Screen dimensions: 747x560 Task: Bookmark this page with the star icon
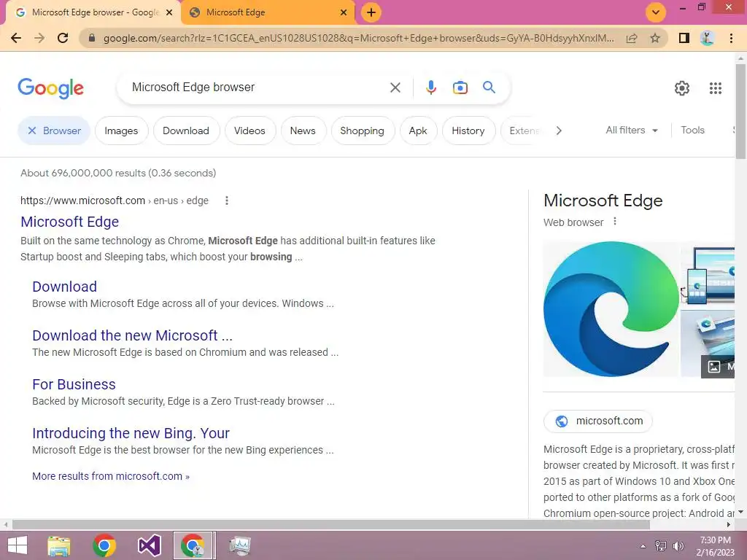(x=655, y=38)
